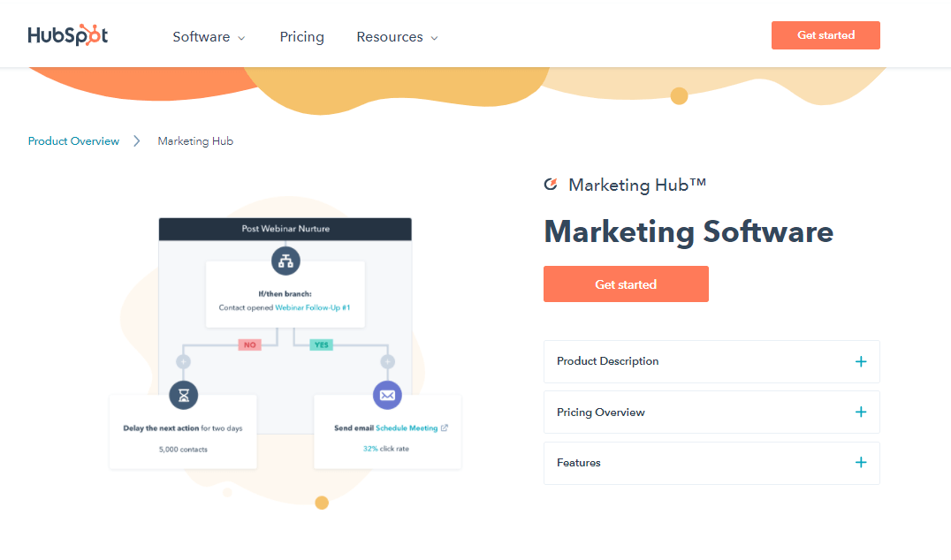This screenshot has width=951, height=560.
Task: Click the external link icon after Schedule Meeting
Action: (x=445, y=428)
